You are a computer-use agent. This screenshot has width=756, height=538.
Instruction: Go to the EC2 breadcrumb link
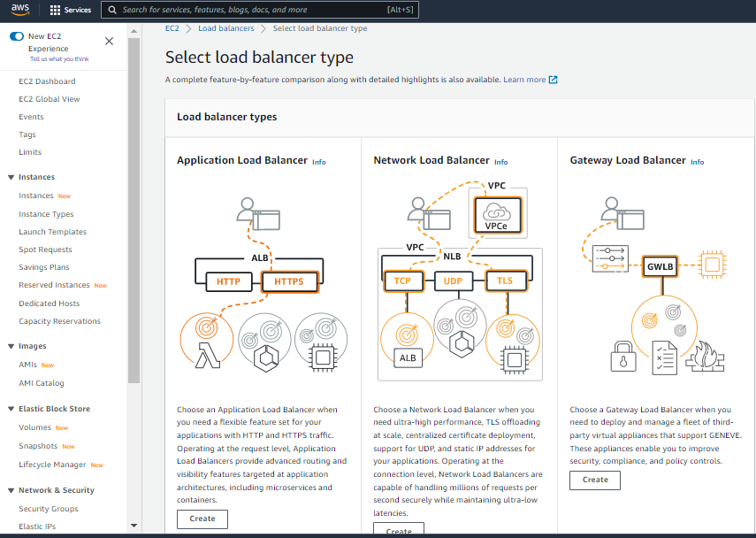click(x=172, y=28)
